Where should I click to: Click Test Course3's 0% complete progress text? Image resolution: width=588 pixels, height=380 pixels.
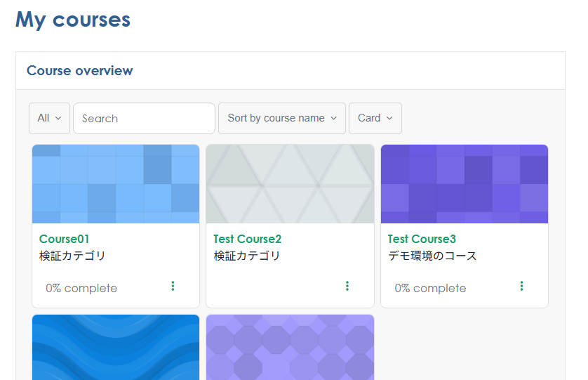[x=430, y=289]
